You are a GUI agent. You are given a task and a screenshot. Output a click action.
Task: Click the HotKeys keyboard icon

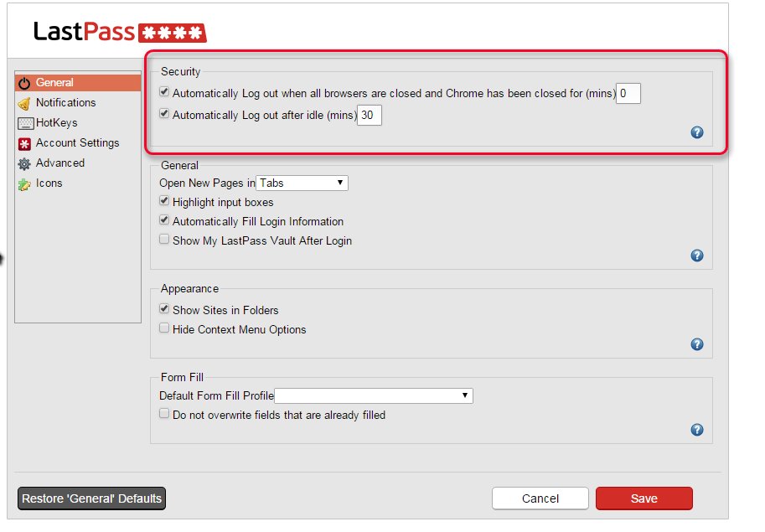coord(24,123)
